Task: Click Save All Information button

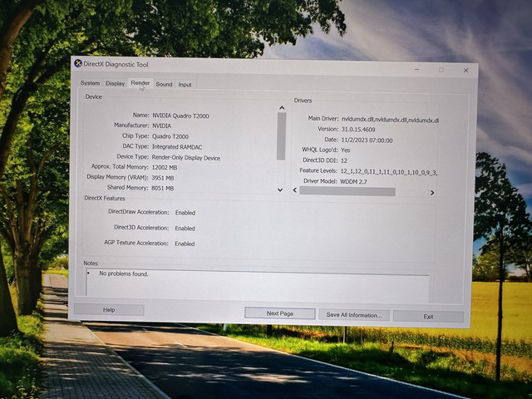Action: tap(354, 315)
